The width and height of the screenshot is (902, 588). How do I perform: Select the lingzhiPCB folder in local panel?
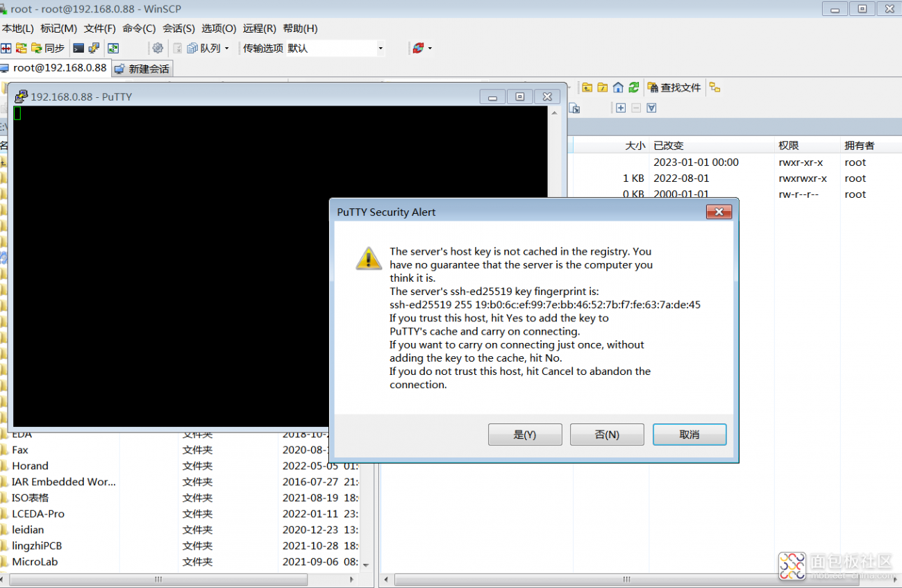pyautogui.click(x=37, y=546)
